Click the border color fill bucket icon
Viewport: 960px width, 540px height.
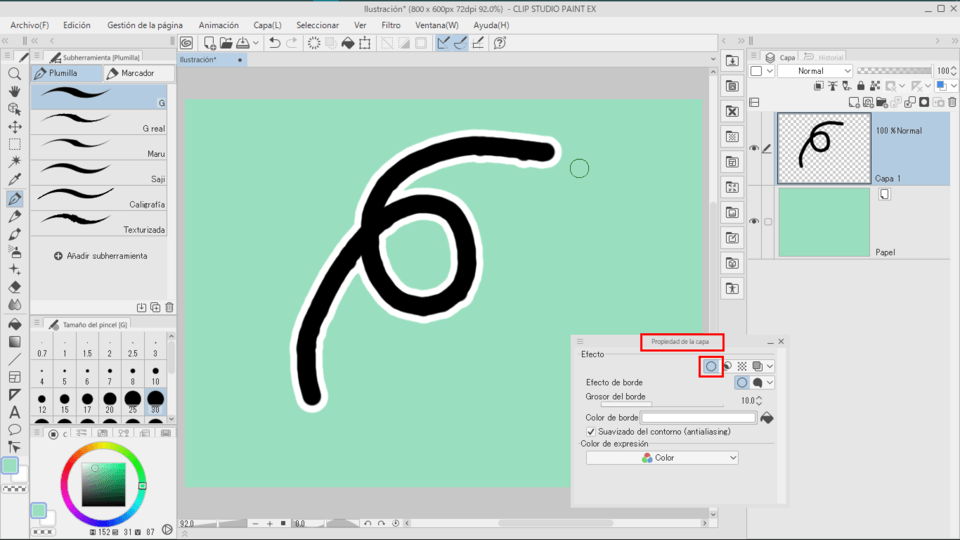click(x=767, y=418)
